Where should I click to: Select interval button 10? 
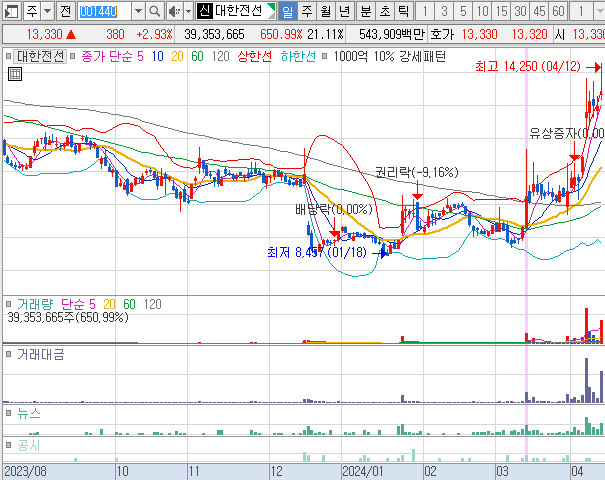482,11
